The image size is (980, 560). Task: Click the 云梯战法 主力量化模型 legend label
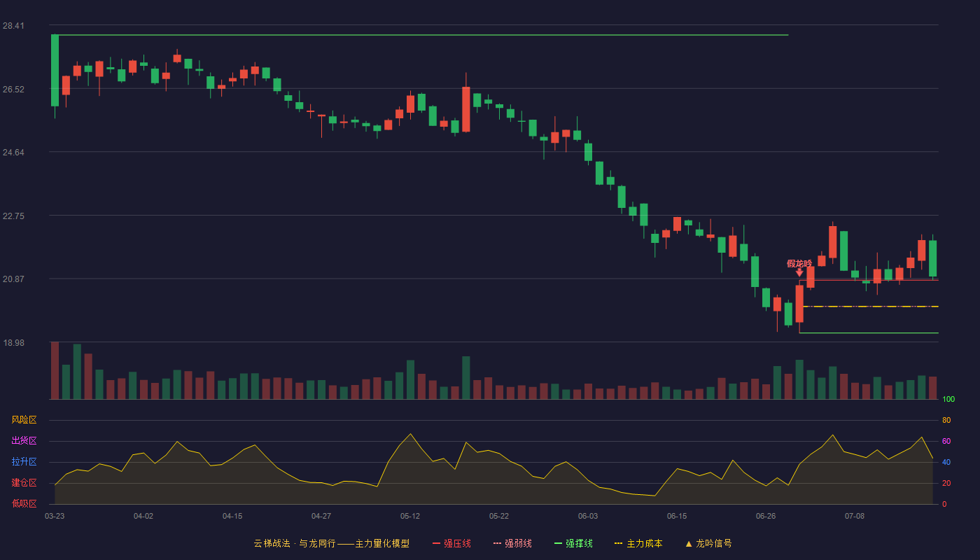click(x=331, y=543)
